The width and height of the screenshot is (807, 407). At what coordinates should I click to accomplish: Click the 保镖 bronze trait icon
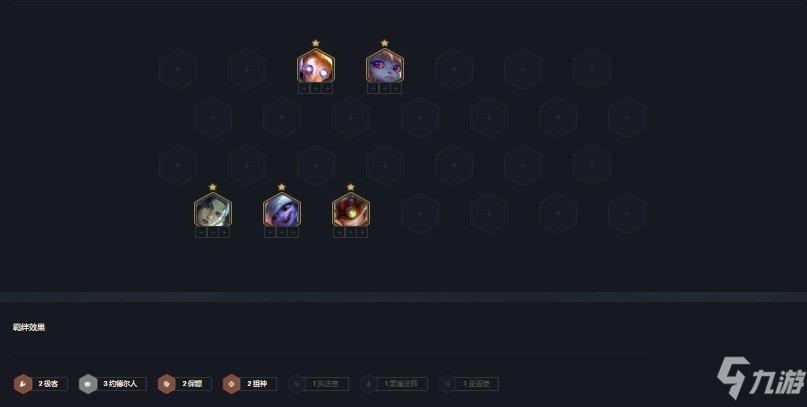pos(166,384)
